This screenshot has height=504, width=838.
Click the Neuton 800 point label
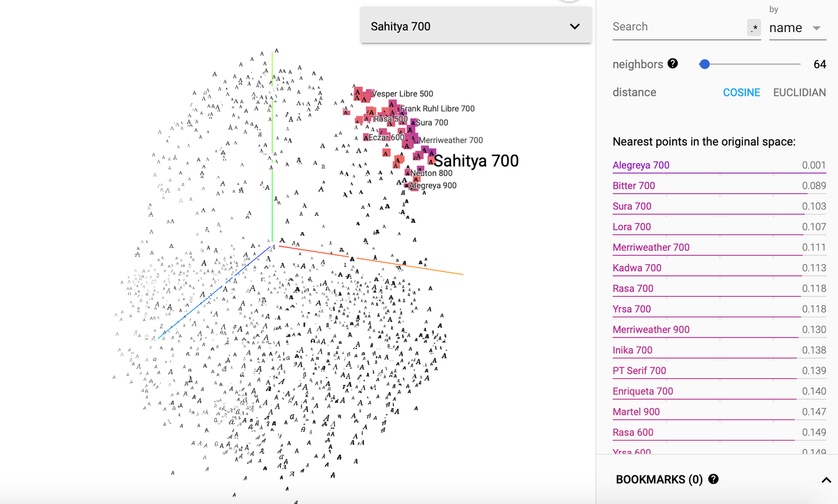431,173
